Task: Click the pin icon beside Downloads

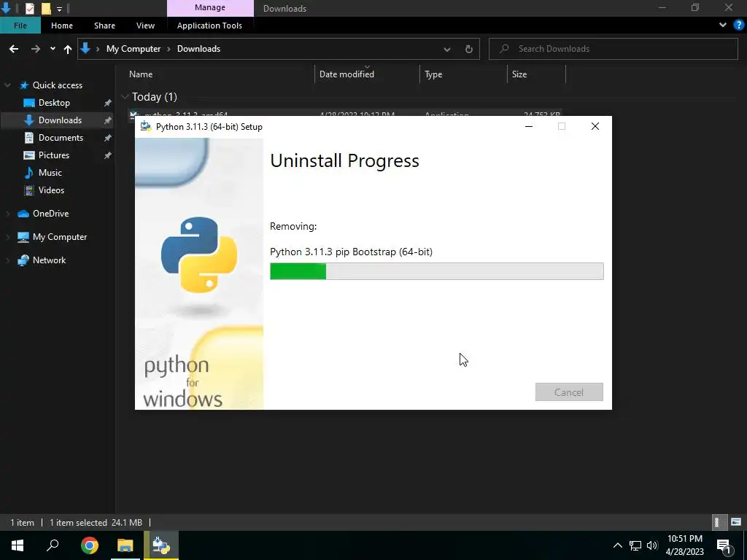Action: 108,120
